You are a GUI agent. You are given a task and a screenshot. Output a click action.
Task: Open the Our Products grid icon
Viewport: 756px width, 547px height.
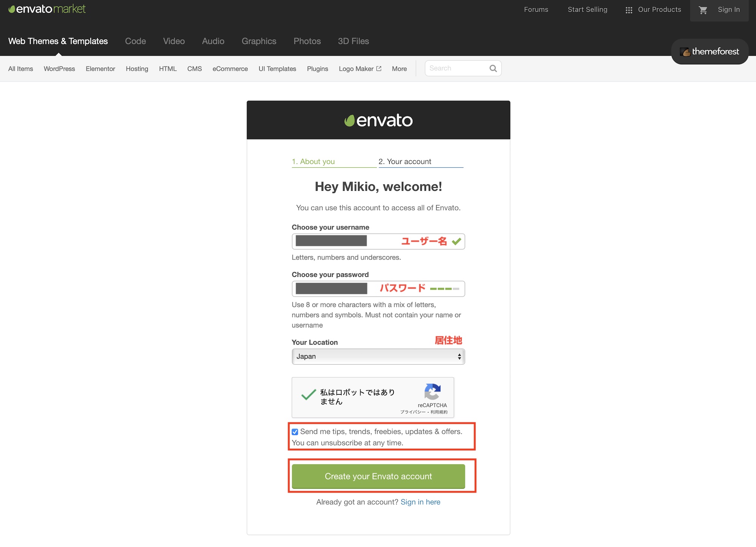(629, 10)
